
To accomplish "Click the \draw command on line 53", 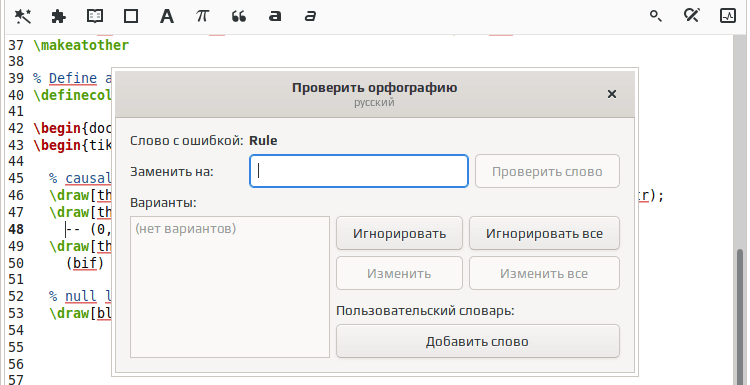I will 69,313.
